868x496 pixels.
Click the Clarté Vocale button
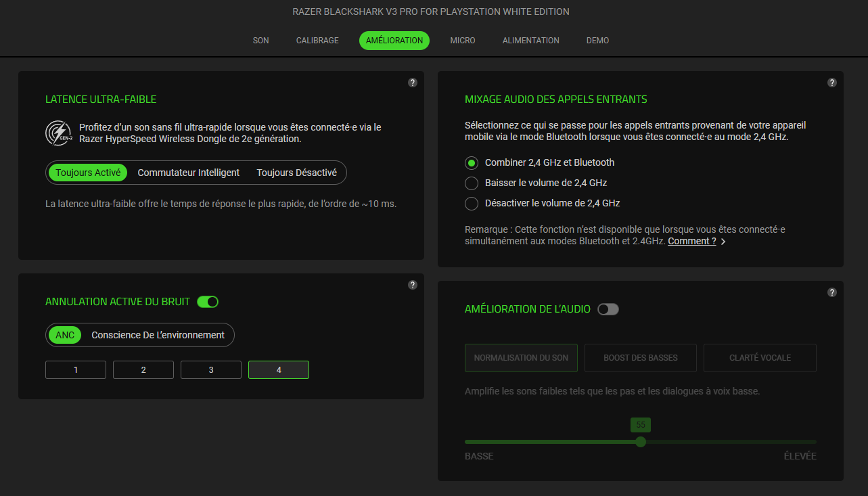[760, 358]
